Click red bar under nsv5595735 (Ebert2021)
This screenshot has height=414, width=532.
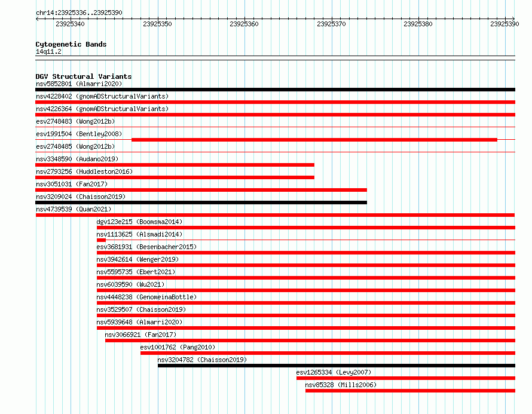coord(306,278)
